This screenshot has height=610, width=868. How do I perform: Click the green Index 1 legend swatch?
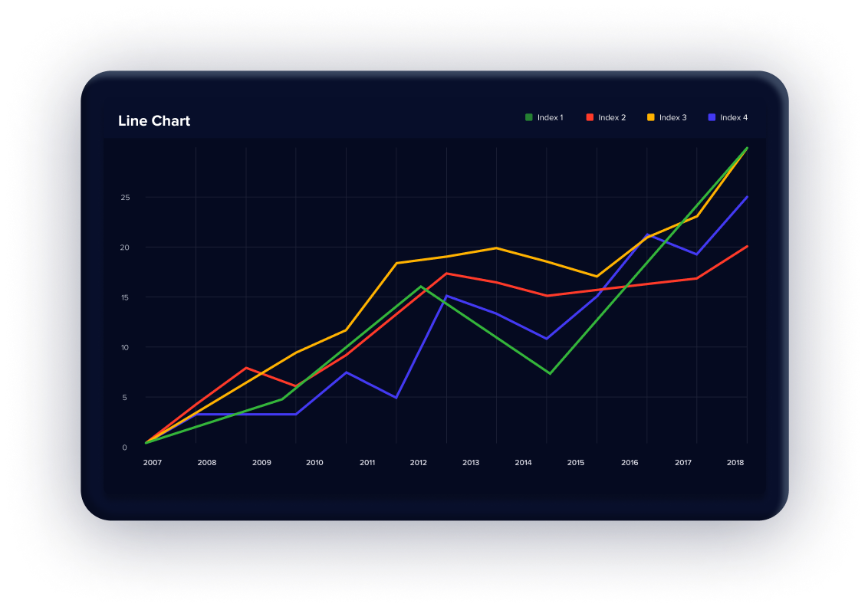click(x=529, y=117)
